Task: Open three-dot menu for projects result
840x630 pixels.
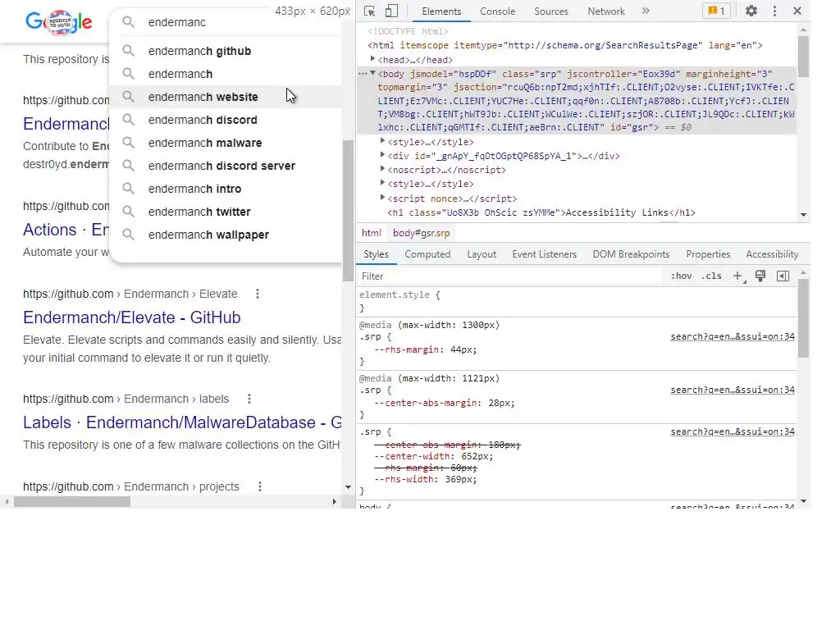Action: 259,486
